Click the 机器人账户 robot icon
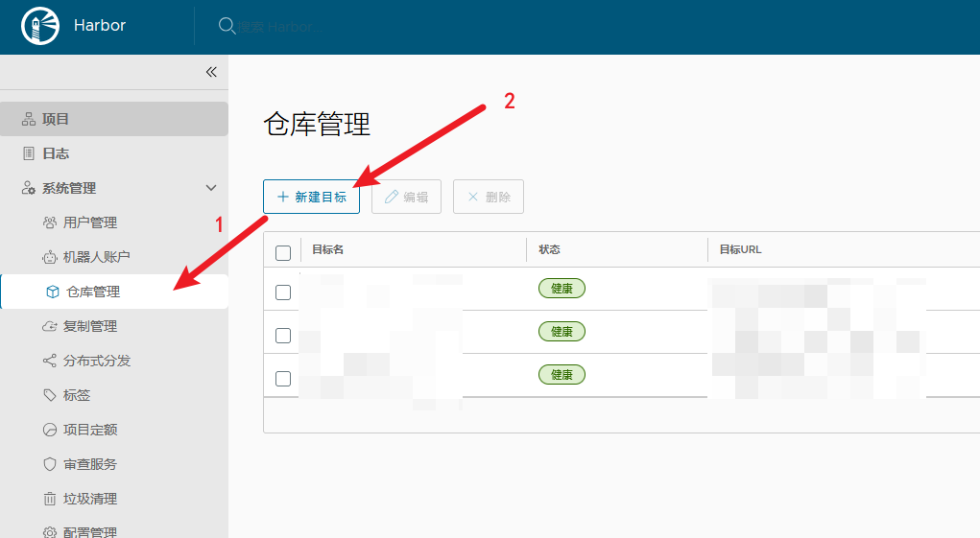The width and height of the screenshot is (980, 538). coord(50,257)
